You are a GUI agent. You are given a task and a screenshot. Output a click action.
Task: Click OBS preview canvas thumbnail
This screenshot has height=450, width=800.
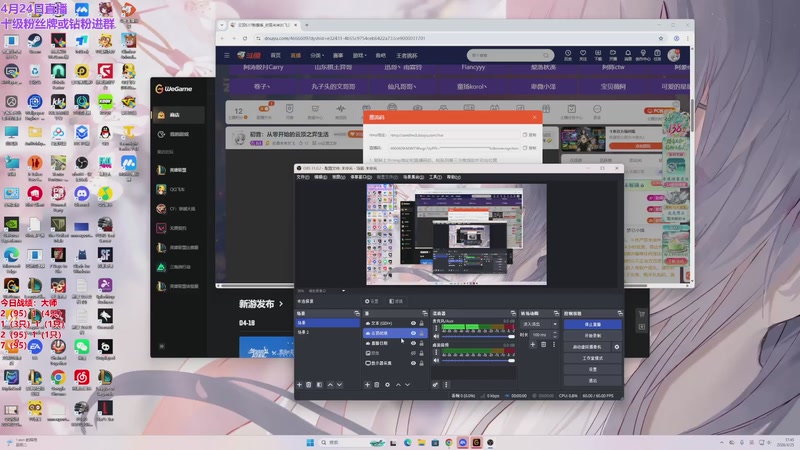tap(456, 234)
